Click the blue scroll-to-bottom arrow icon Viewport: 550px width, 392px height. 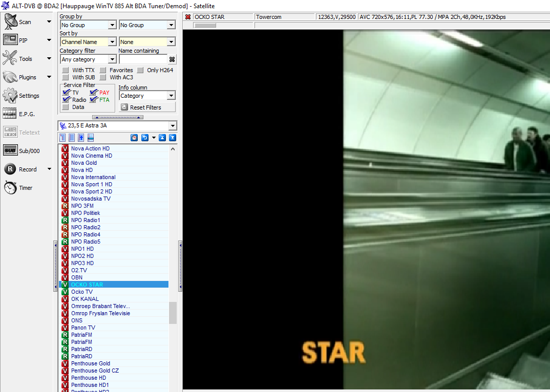point(173,138)
